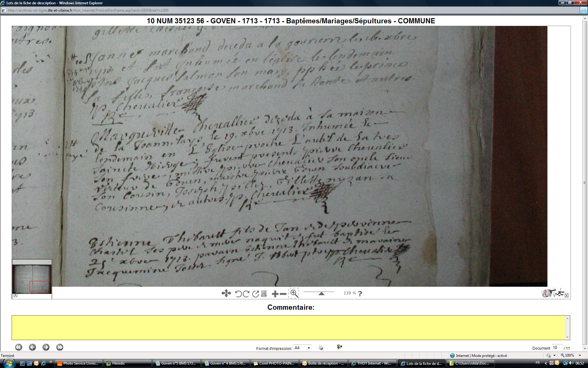Click the zoom level slider handle
The height and width of the screenshot is (368, 588).
(321, 294)
